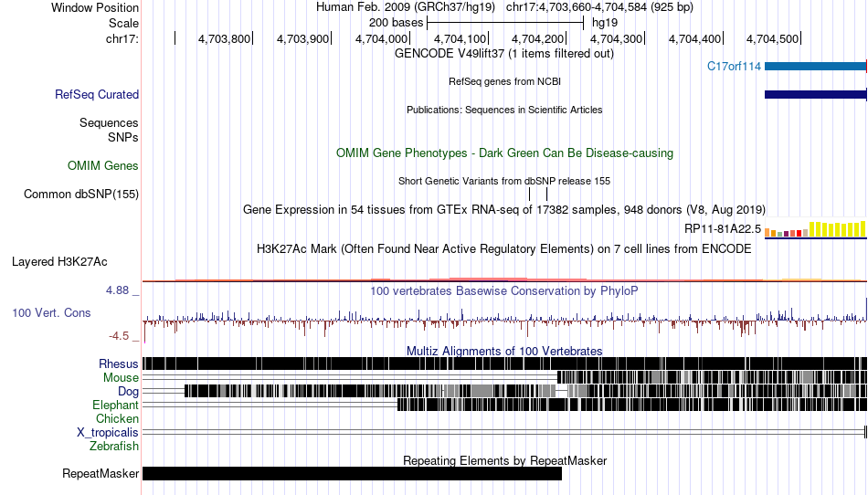The height and width of the screenshot is (495, 868).
Task: Click the X_tropicalis alignment label
Action: [x=108, y=433]
